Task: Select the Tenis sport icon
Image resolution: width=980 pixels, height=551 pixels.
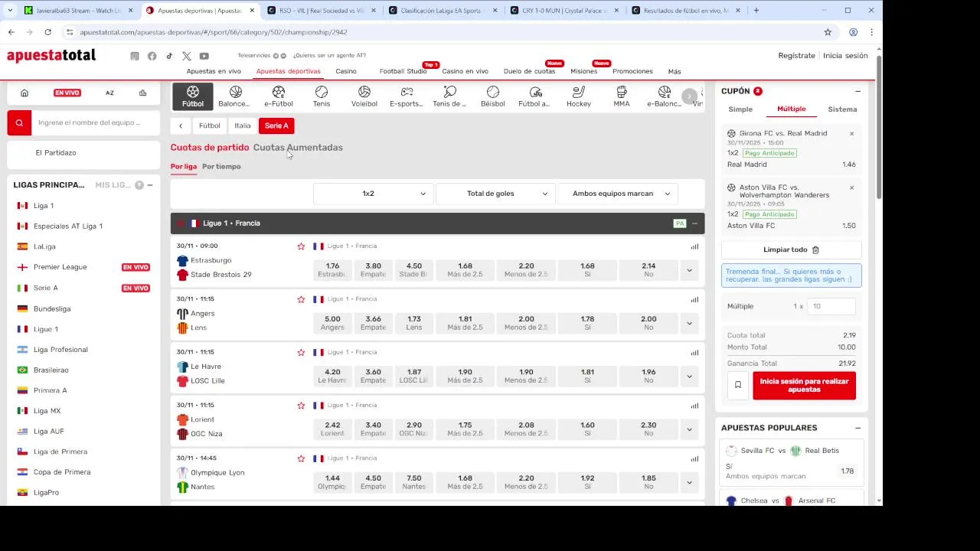Action: [322, 96]
